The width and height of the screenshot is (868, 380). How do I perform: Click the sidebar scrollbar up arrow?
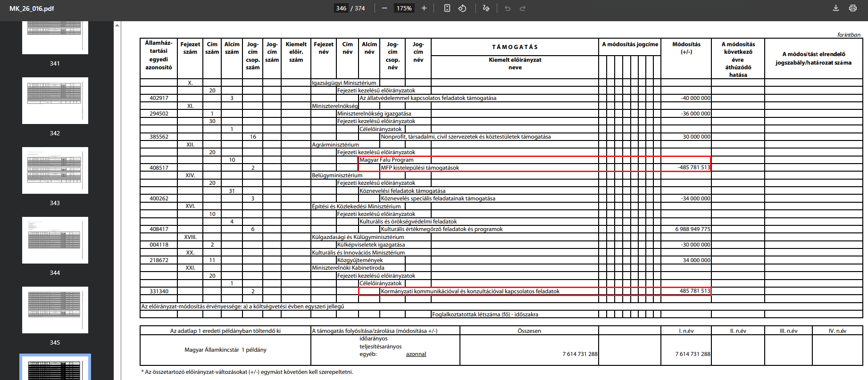117,25
